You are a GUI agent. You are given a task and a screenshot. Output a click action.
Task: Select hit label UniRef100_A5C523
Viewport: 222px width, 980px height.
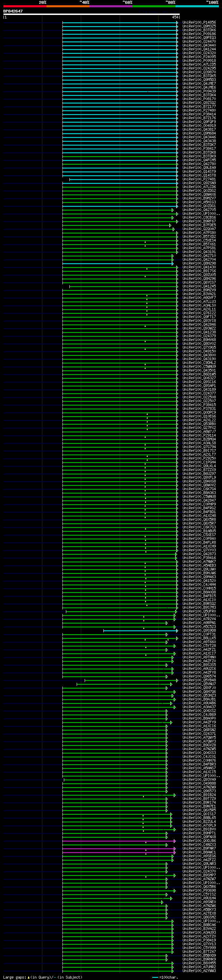pyautogui.click(x=199, y=627)
